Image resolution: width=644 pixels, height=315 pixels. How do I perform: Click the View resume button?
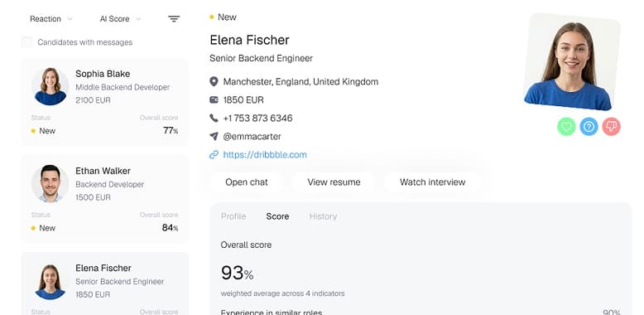(x=334, y=182)
